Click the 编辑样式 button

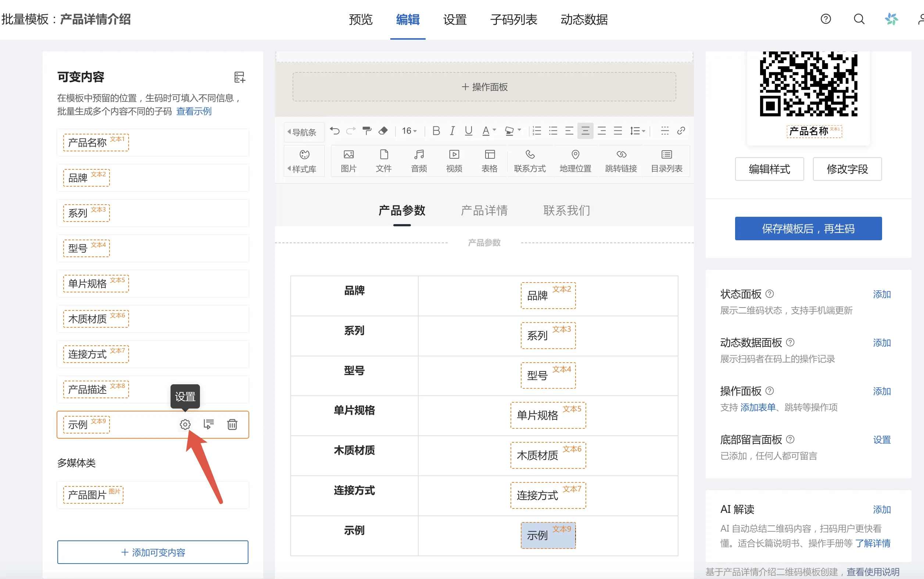point(769,169)
